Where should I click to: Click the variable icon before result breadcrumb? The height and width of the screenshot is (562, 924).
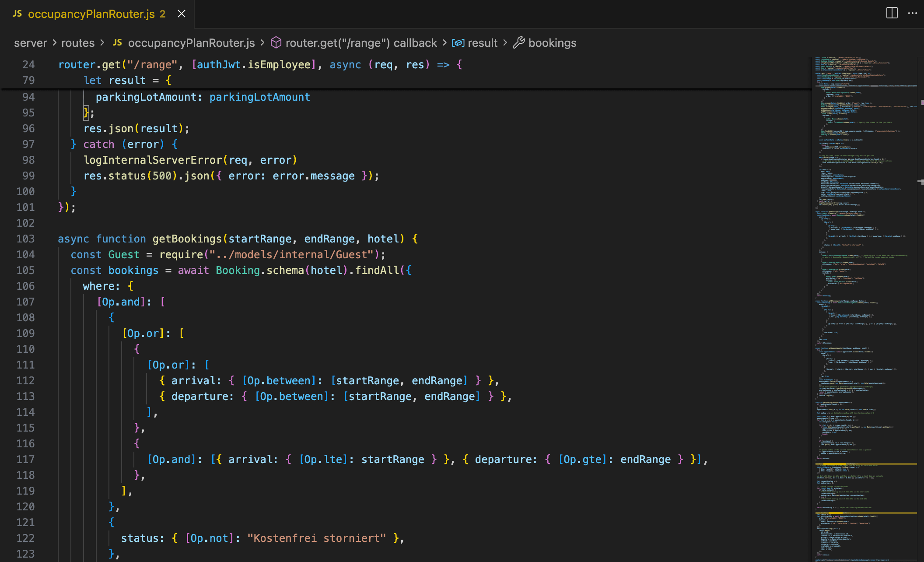click(458, 42)
